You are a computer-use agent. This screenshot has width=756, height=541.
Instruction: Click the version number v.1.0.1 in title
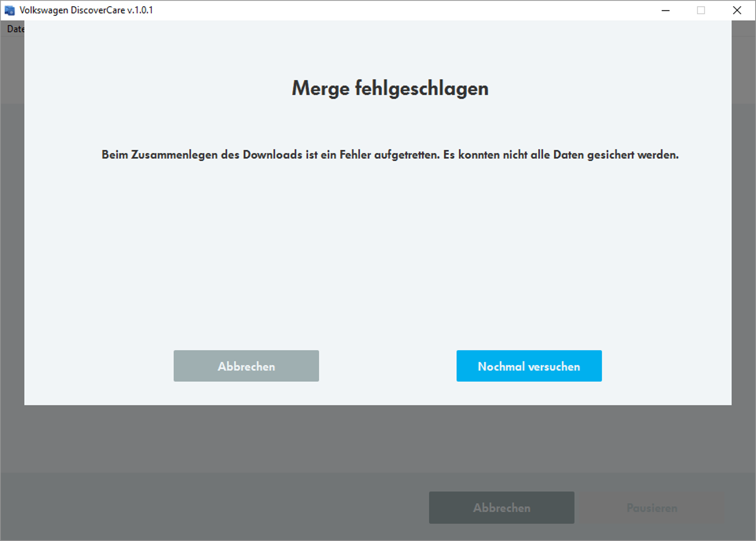pos(140,10)
